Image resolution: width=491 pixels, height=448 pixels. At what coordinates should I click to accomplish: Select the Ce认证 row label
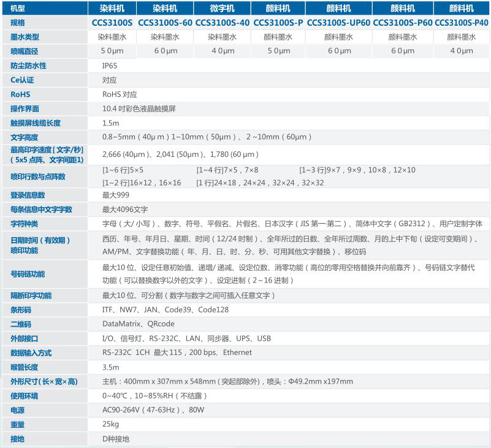(x=22, y=80)
